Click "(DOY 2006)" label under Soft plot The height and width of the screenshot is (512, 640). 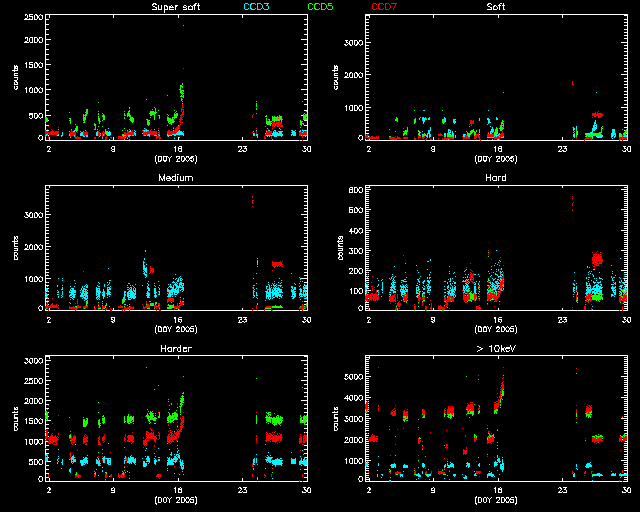496,159
